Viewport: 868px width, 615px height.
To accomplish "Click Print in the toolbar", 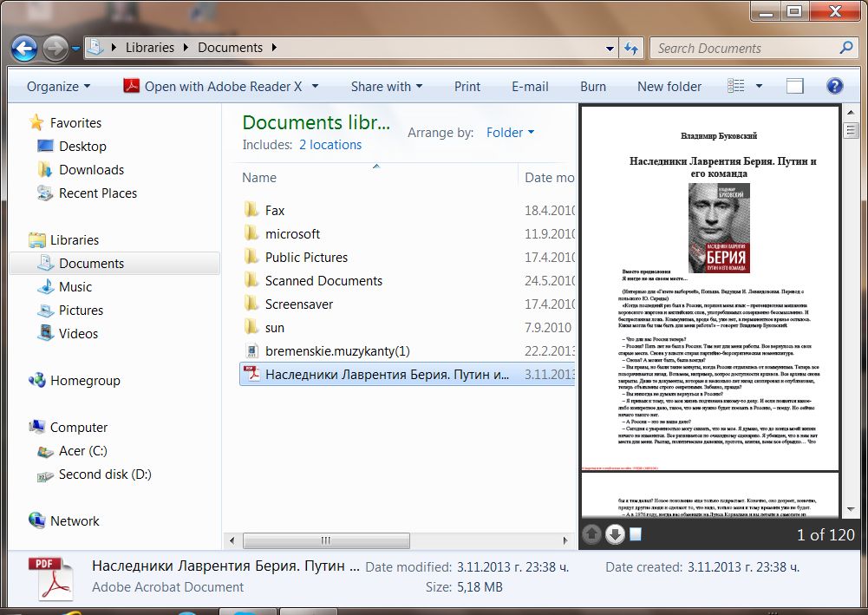I will (x=467, y=87).
